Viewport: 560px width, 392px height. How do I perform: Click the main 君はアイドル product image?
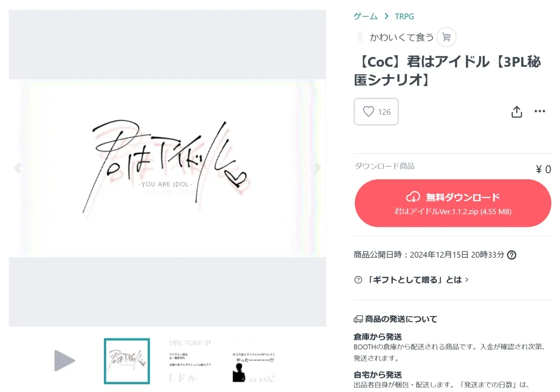point(167,168)
